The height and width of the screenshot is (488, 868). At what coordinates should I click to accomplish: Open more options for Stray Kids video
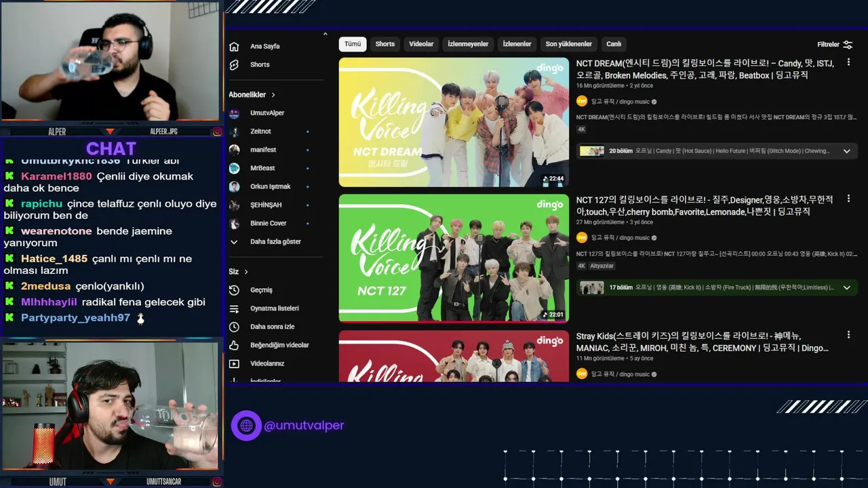tap(848, 335)
